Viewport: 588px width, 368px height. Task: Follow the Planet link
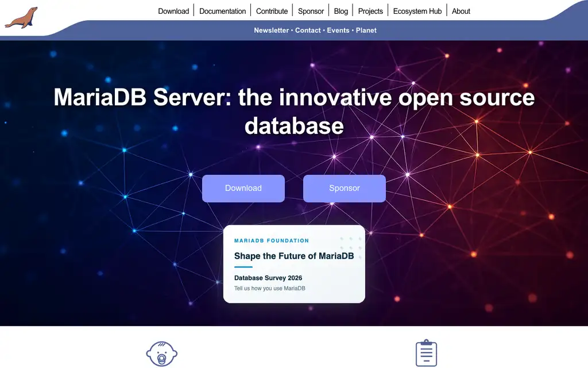(366, 30)
